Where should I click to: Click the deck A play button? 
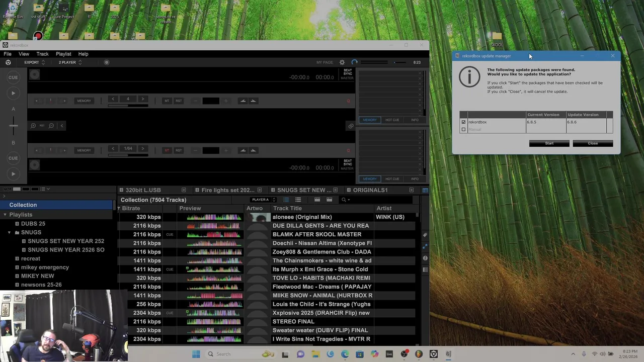coord(14,93)
